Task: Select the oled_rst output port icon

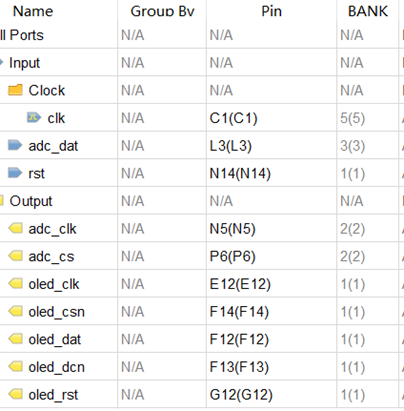Action: [x=15, y=394]
